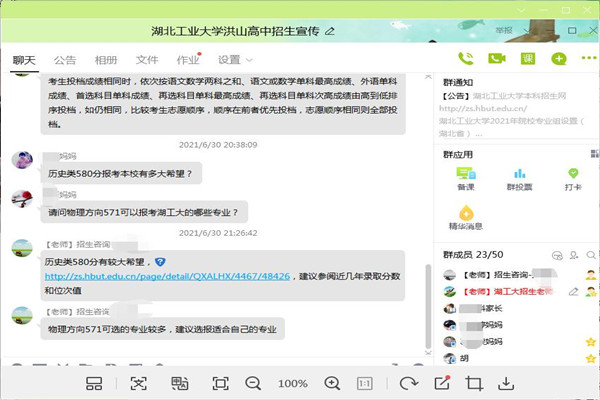The width and height of the screenshot is (600, 400).
Task: Start a voice call with the phone icon
Action: [465, 59]
